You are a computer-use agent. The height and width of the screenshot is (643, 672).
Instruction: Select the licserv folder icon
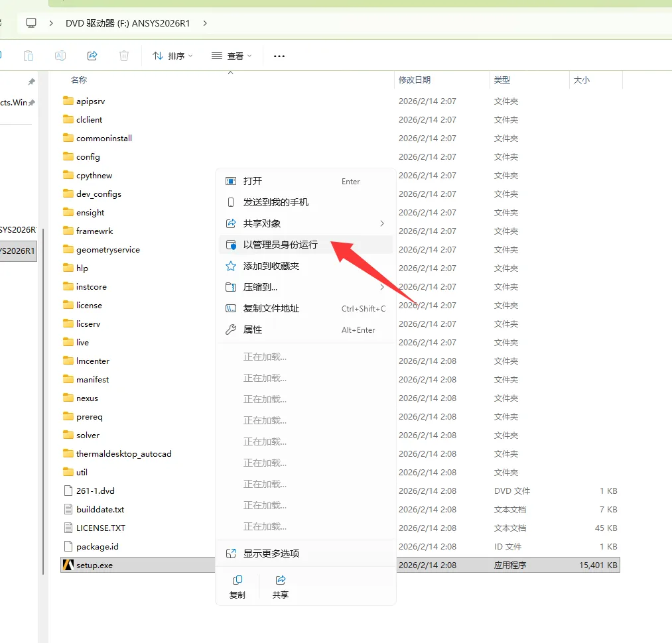click(68, 324)
